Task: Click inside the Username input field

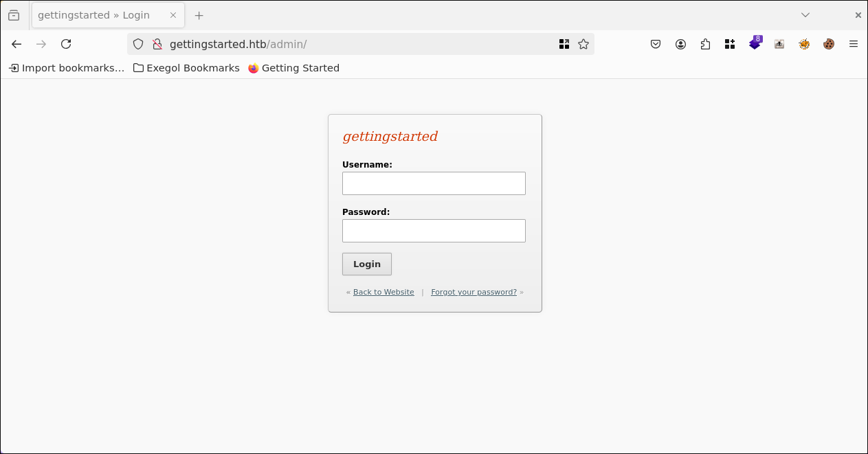Action: point(434,183)
